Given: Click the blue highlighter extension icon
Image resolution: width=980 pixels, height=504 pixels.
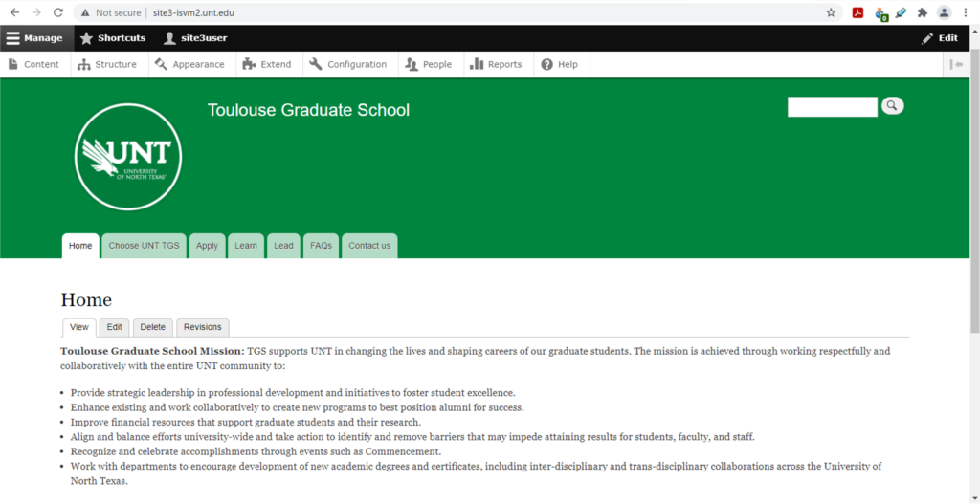Looking at the screenshot, I should tap(901, 12).
